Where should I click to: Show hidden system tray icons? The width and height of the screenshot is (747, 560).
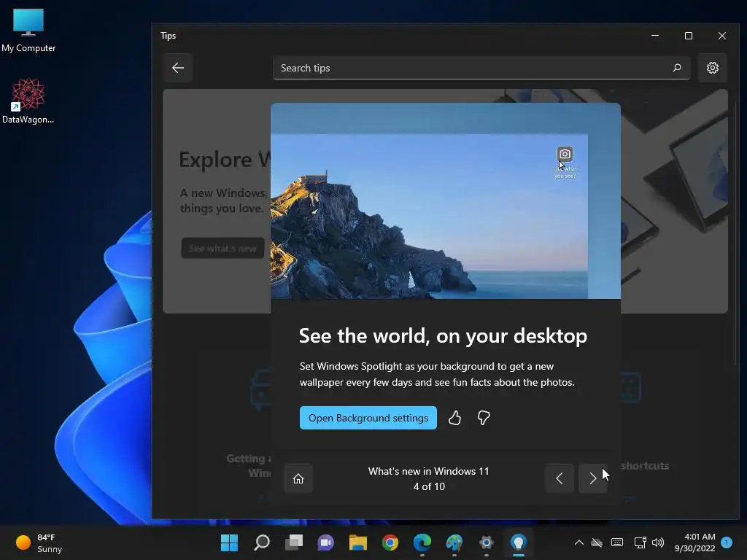(578, 542)
